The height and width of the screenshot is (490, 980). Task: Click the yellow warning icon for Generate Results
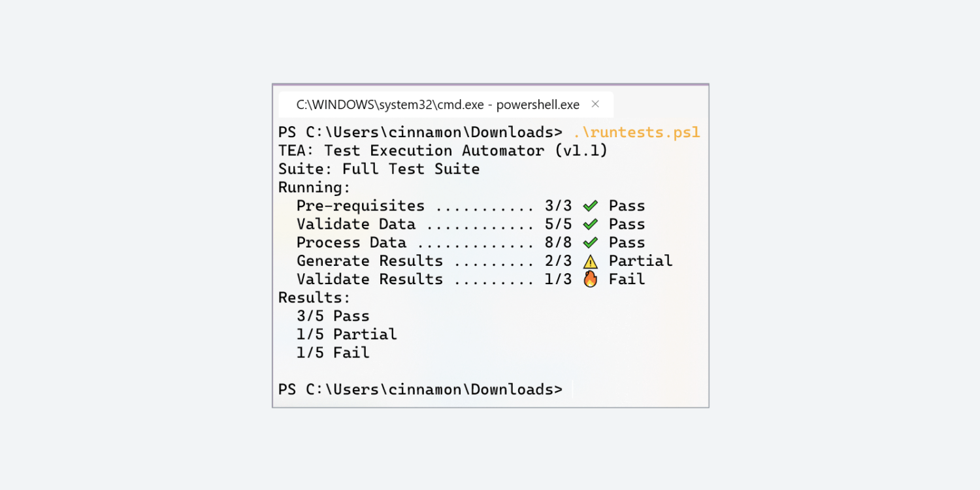[x=591, y=261]
